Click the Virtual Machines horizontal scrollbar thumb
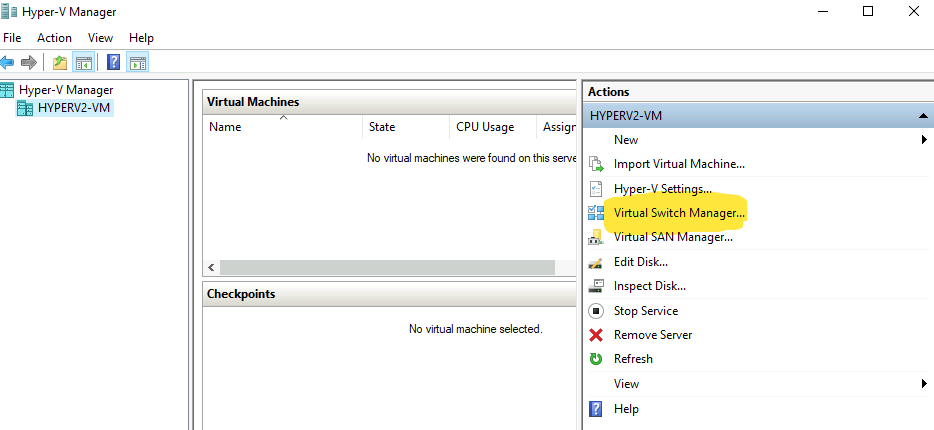 pyautogui.click(x=387, y=267)
